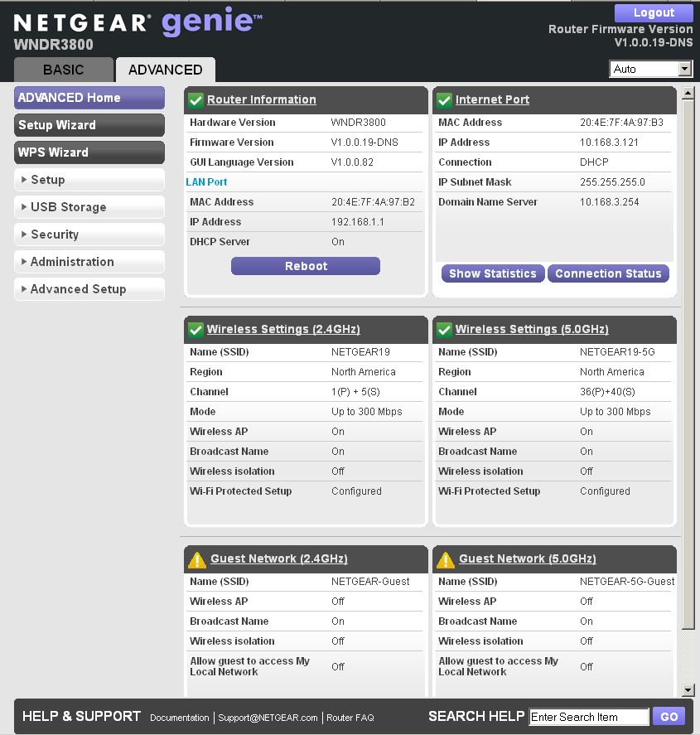
Task: Click the Logout button
Action: [654, 12]
